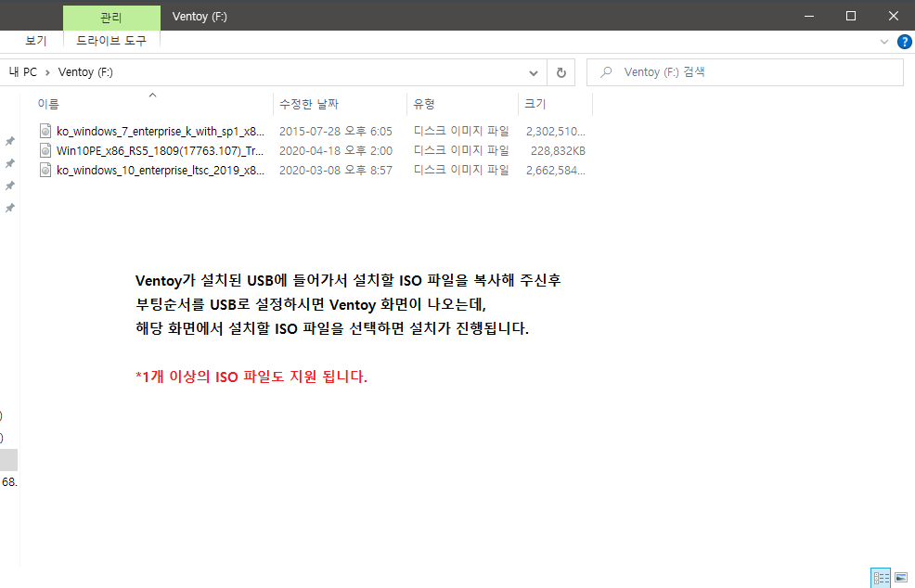Click the Ventoy (F:) 검색 search box
Image resolution: width=915 pixels, height=588 pixels.
(x=744, y=72)
